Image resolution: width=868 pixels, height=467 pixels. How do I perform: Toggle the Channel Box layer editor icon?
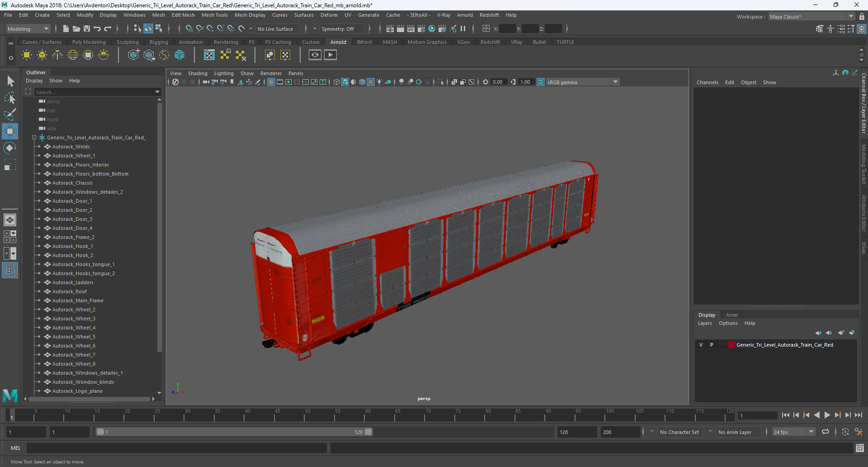click(862, 29)
